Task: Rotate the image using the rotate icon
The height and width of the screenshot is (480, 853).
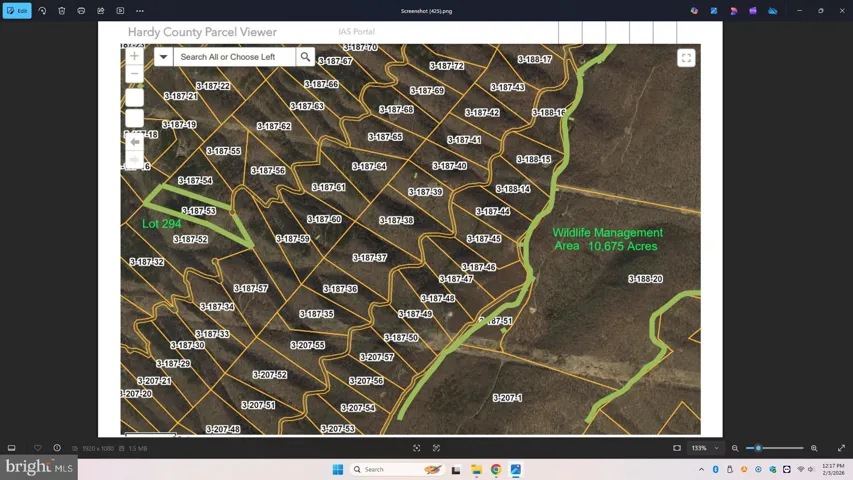Action: coord(42,11)
